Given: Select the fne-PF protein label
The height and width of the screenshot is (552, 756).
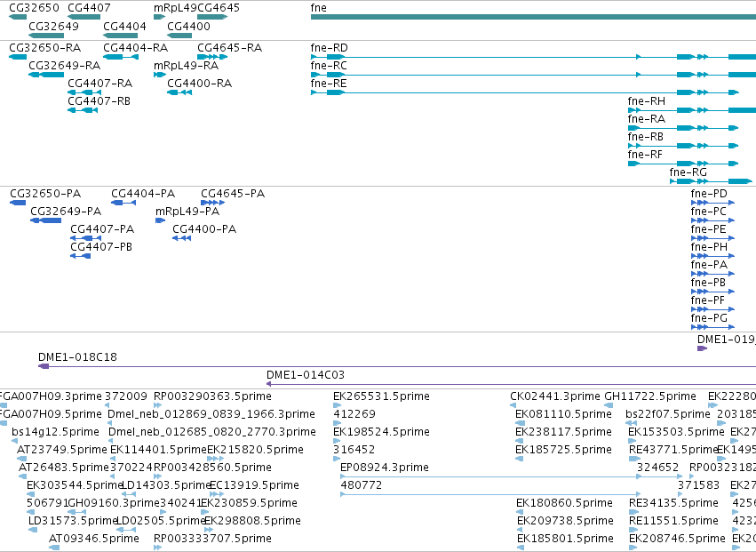Looking at the screenshot, I should 707,300.
